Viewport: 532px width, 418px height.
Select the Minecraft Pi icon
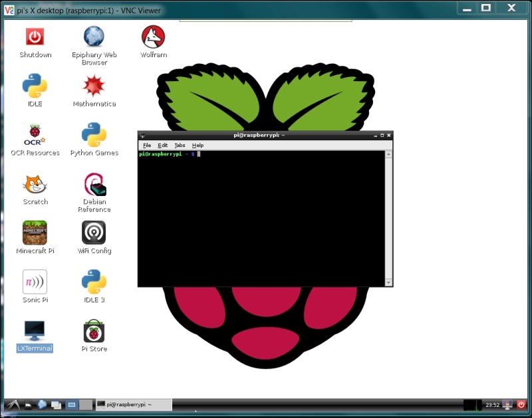pos(35,233)
